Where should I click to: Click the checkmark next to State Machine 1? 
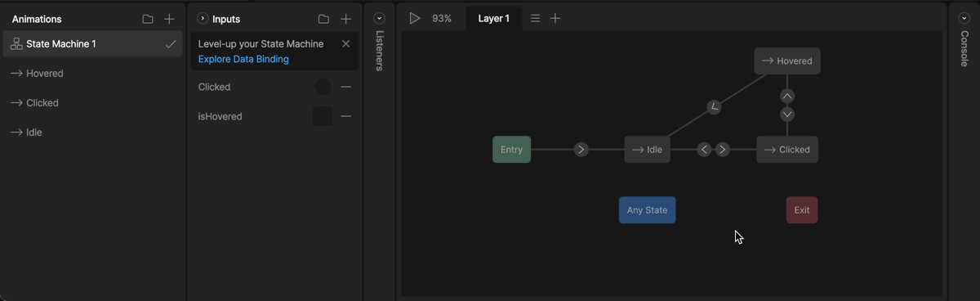pos(170,44)
